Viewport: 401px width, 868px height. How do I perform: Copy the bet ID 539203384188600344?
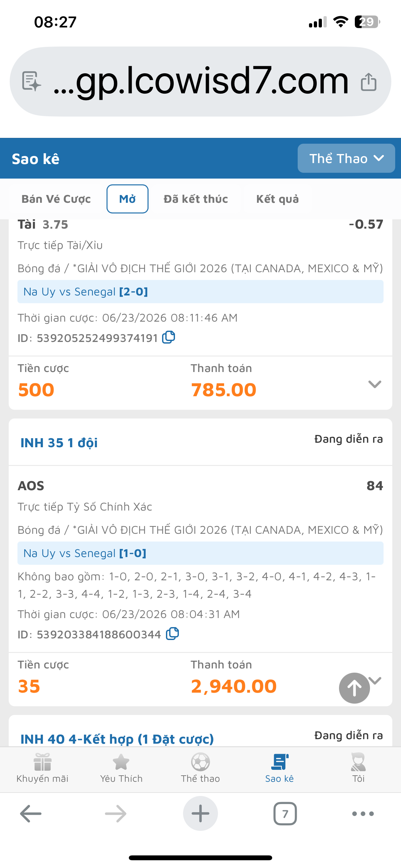[172, 634]
